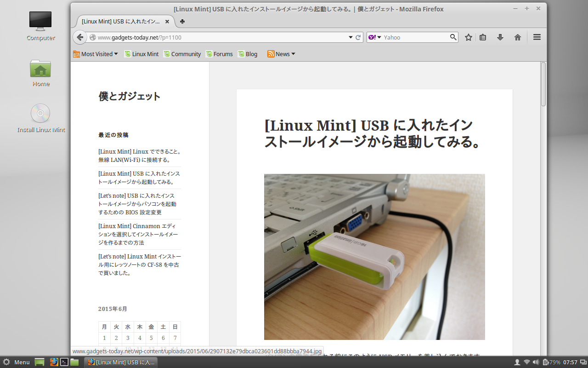Open sidebar link [Linux Mint] USB に入れたインストール

[139, 178]
